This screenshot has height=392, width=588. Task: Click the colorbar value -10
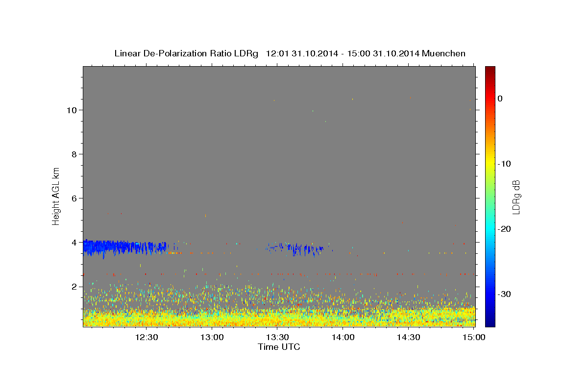click(x=504, y=164)
